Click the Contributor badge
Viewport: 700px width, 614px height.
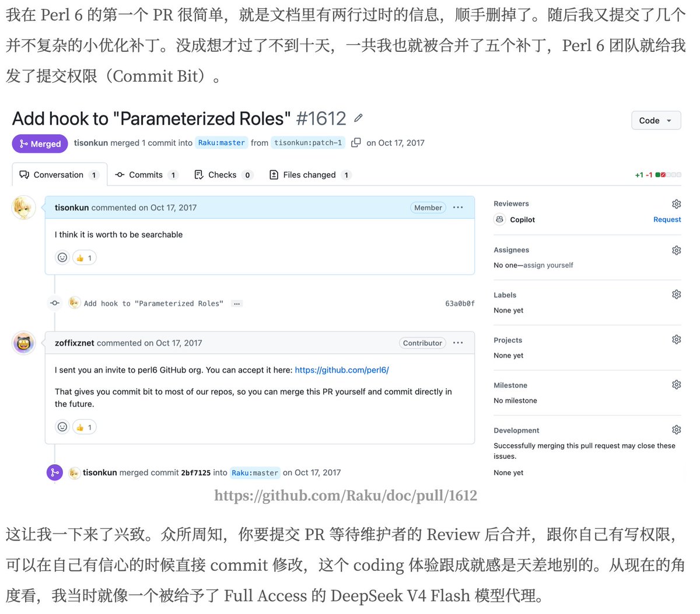tap(422, 343)
